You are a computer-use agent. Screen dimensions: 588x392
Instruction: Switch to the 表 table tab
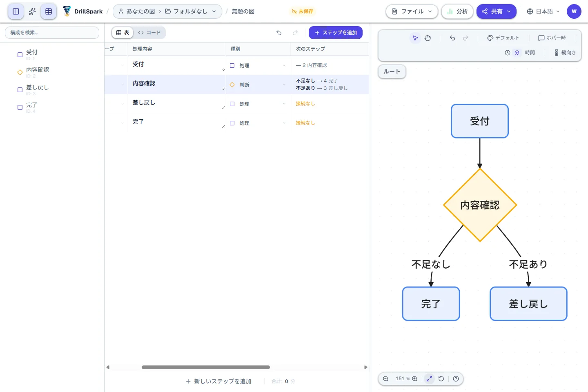pos(122,33)
